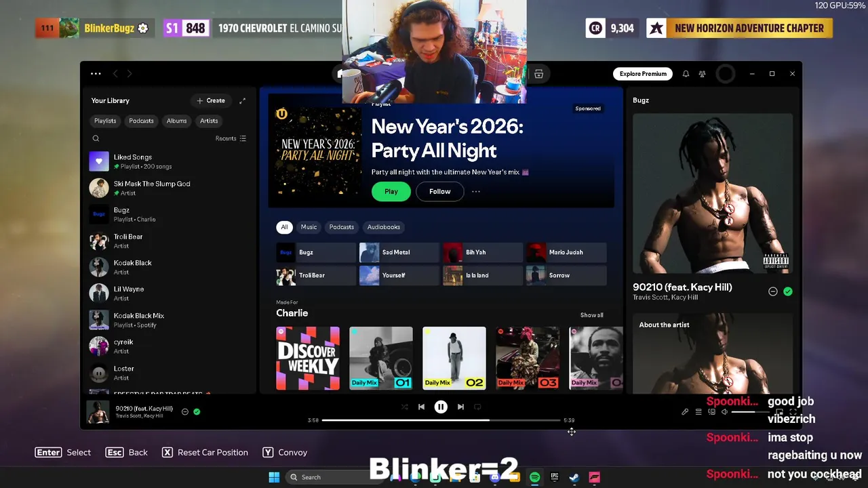The image size is (868, 488).
Task: Open the What's New notifications bell
Action: coord(686,74)
